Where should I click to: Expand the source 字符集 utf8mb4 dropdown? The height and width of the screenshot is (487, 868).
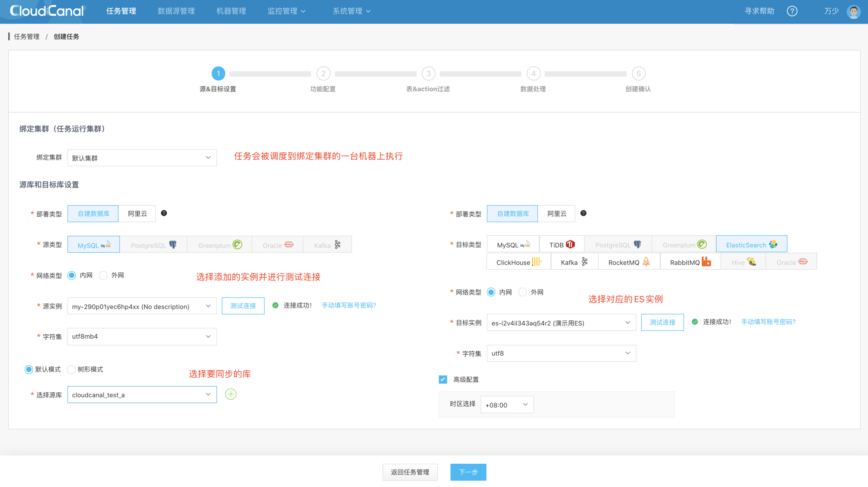pyautogui.click(x=142, y=337)
